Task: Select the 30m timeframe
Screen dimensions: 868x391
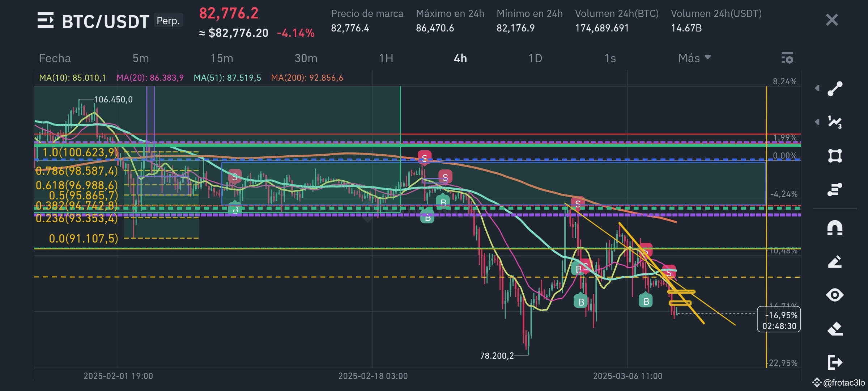Action: click(x=306, y=58)
